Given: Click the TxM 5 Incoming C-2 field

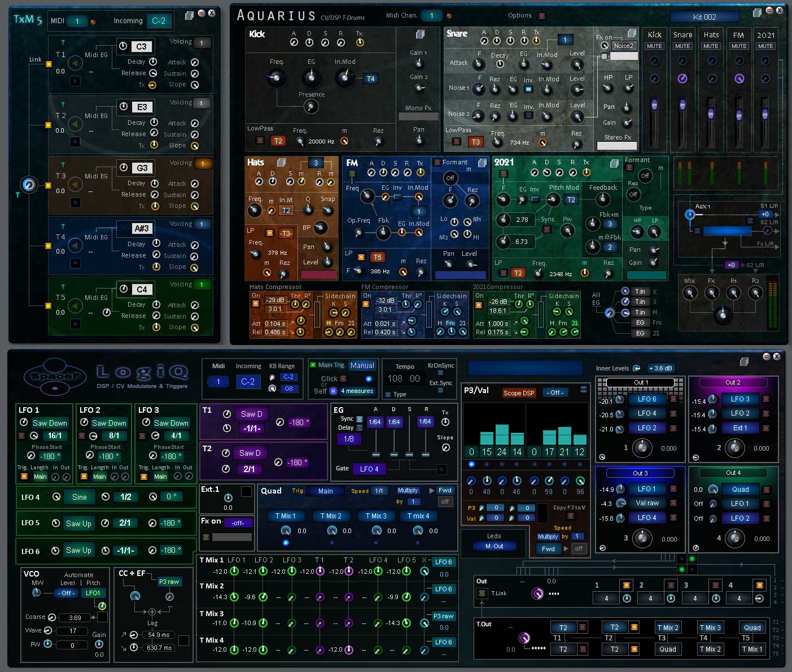Looking at the screenshot, I should pos(159,21).
